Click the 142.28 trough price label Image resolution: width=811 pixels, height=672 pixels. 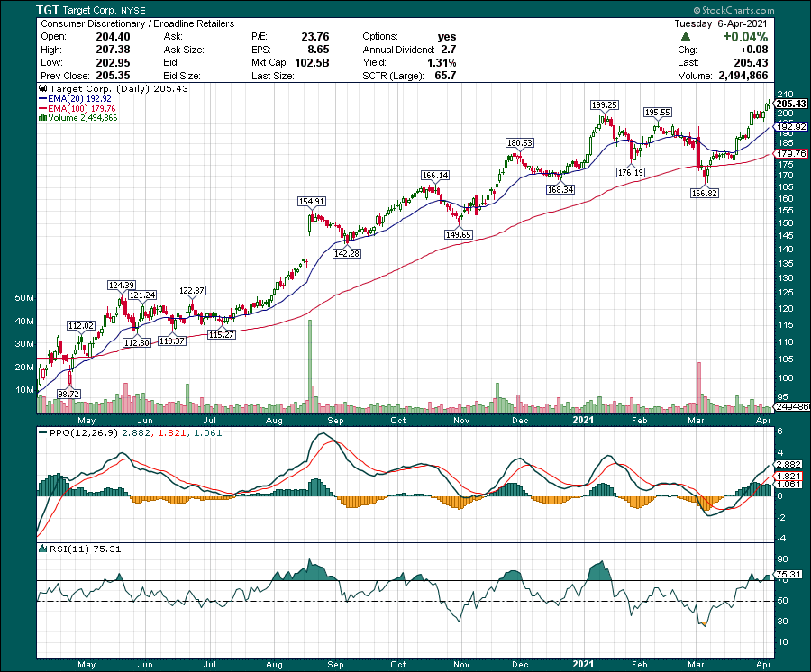click(347, 253)
